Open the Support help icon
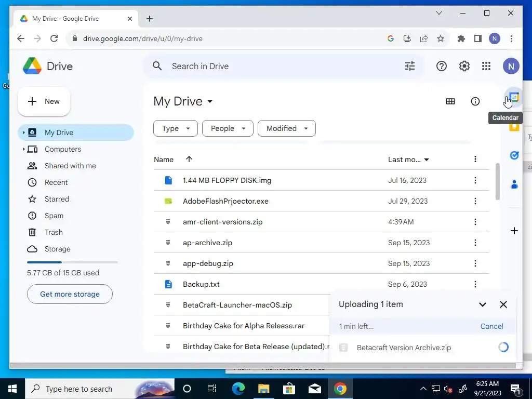Screen dimensions: 532x399 pos(441,66)
